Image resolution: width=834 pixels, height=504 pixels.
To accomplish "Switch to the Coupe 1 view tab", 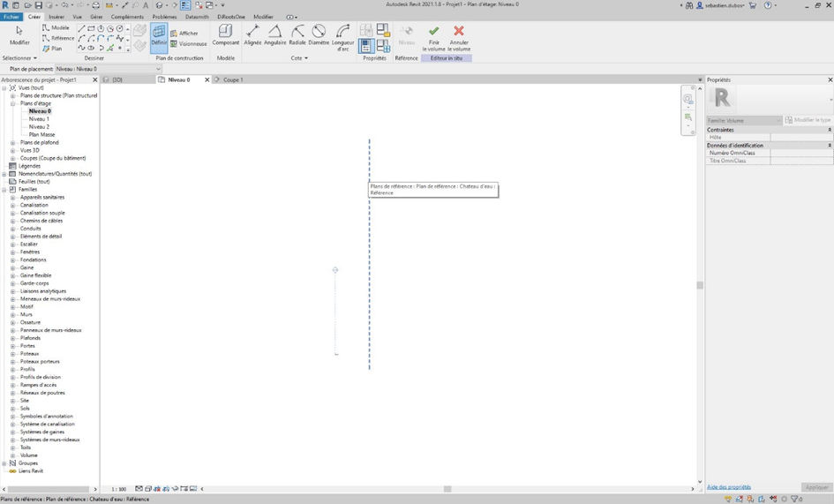I will coord(232,79).
